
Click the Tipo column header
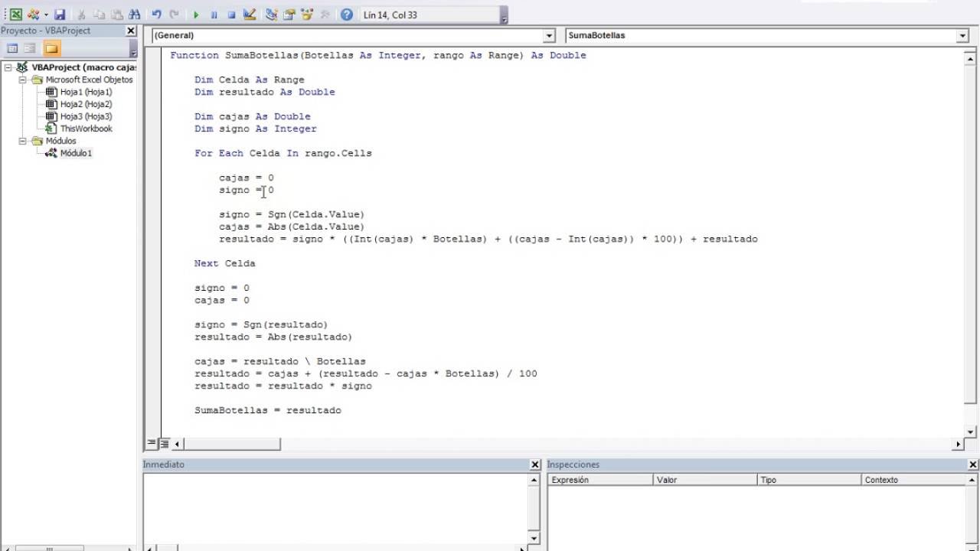[809, 480]
